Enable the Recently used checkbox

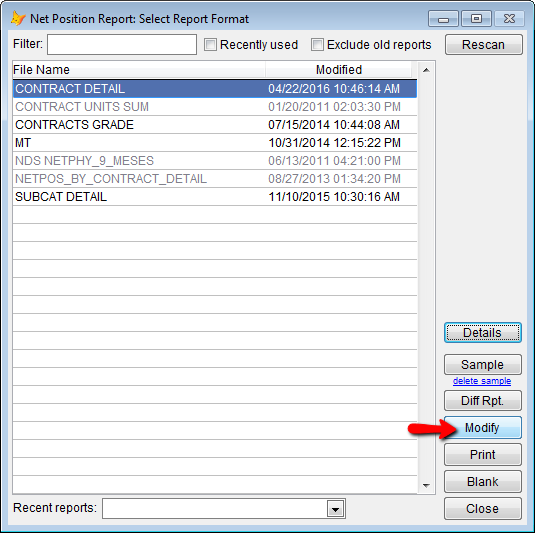point(210,45)
